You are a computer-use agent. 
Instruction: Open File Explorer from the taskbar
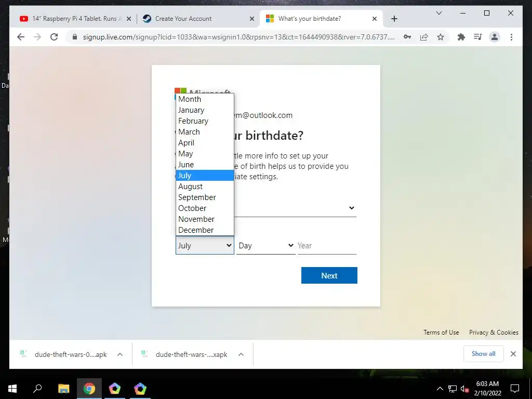coord(63,388)
